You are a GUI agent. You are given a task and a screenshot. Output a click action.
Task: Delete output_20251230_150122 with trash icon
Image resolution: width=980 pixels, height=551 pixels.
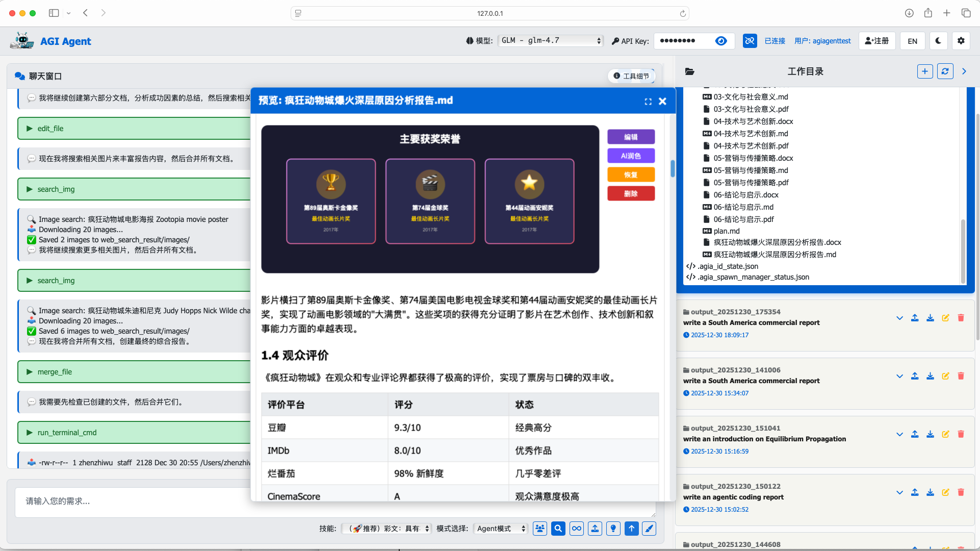[x=961, y=492]
